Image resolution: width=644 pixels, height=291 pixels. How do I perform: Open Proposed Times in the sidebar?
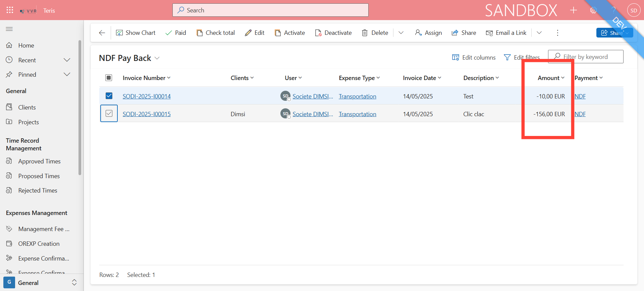click(x=39, y=176)
